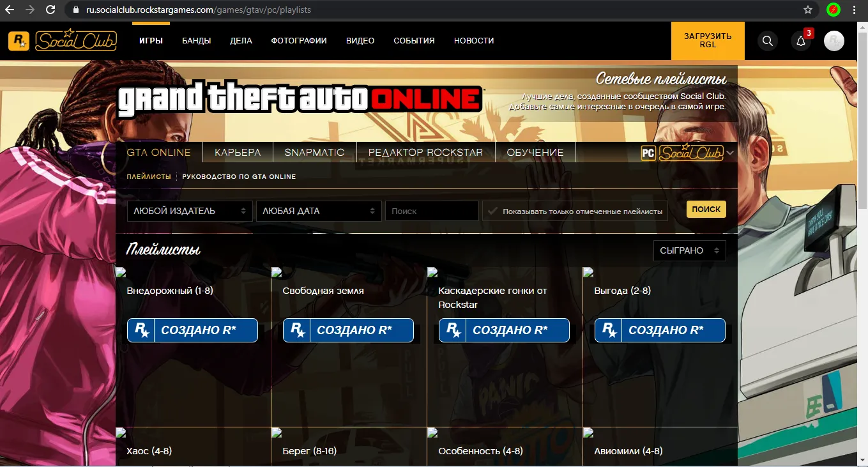This screenshot has height=467, width=868.
Task: Open the ДЕЛА menu
Action: [241, 41]
